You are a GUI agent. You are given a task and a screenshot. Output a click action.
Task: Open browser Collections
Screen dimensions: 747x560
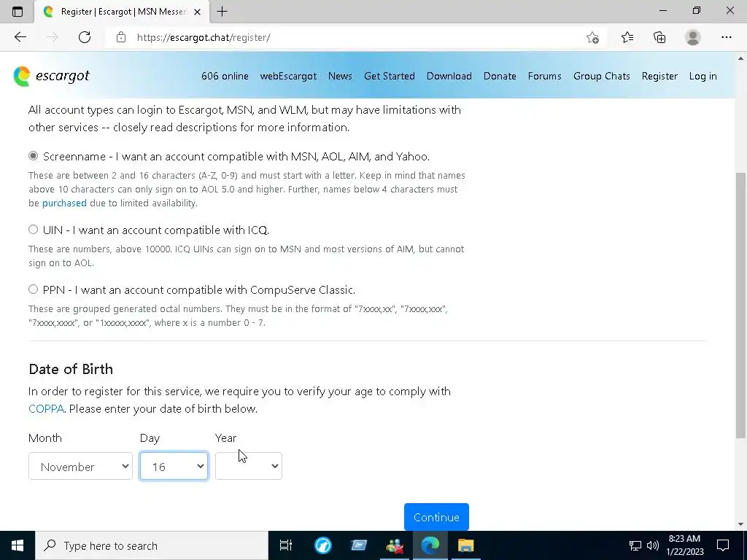click(659, 37)
